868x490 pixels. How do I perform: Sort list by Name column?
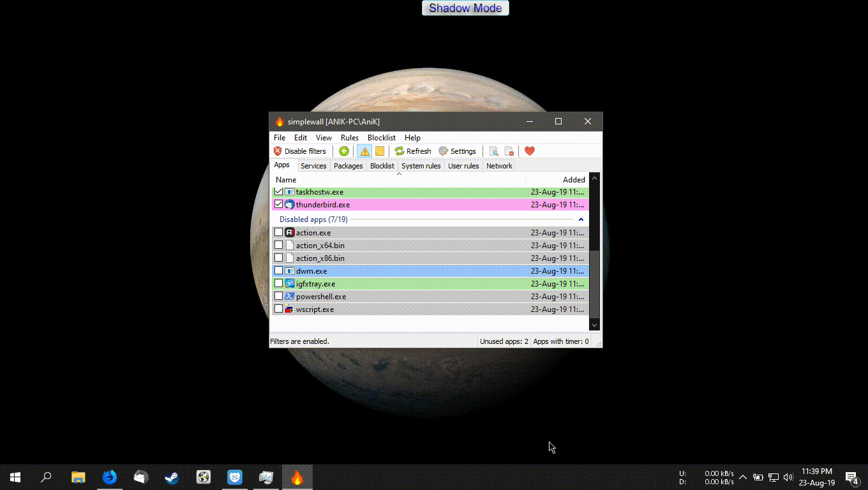click(x=398, y=180)
